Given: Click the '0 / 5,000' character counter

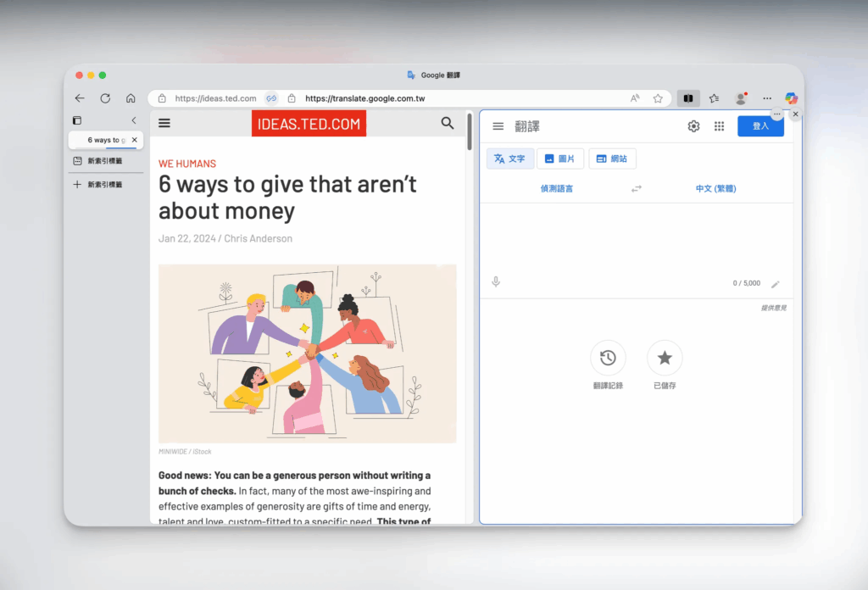Looking at the screenshot, I should click(x=747, y=283).
